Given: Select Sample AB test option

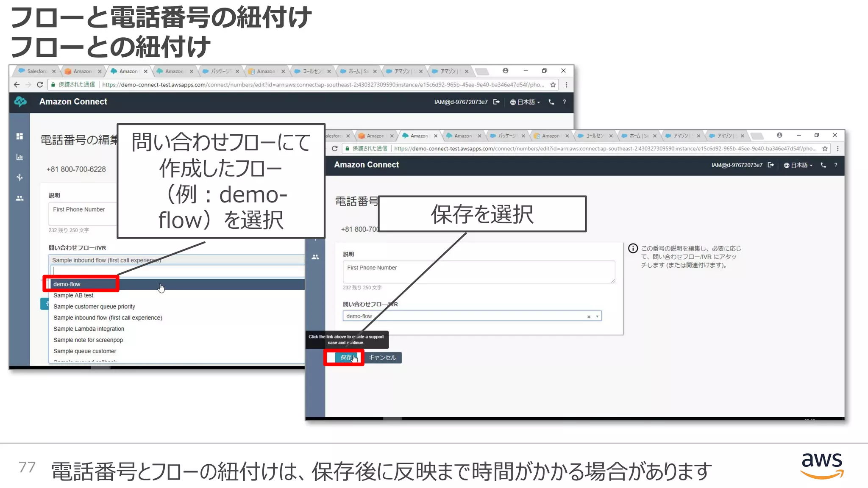Looking at the screenshot, I should (73, 296).
